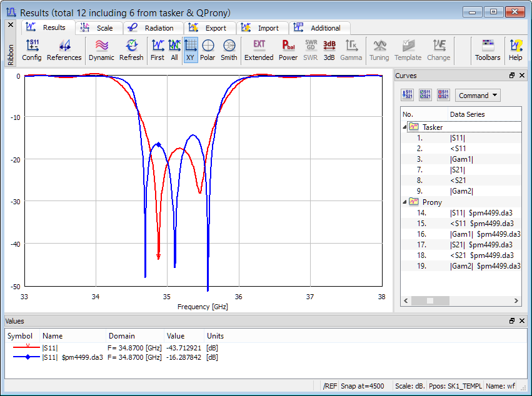532x396 pixels.
Task: Open the Command dropdown in Curves panel
Action: coord(478,96)
